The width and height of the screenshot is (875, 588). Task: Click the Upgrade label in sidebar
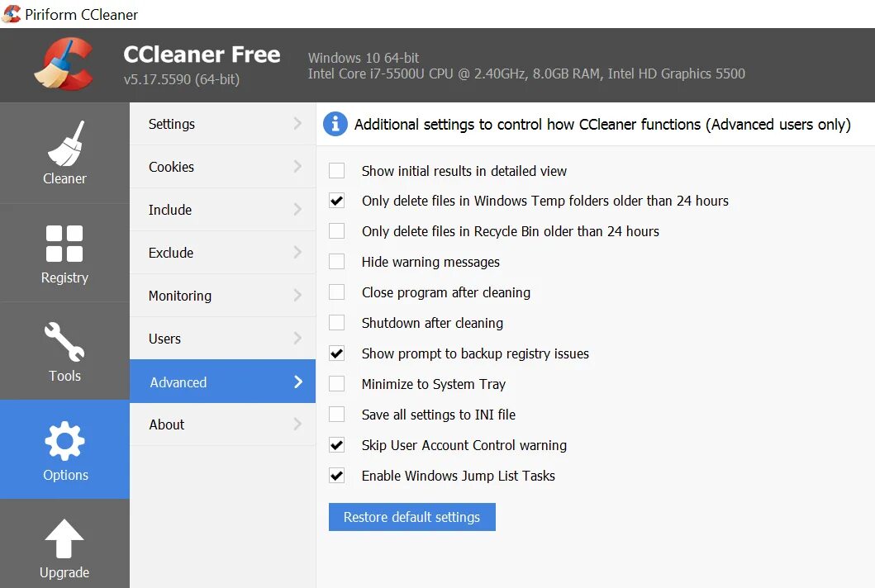pos(64,573)
